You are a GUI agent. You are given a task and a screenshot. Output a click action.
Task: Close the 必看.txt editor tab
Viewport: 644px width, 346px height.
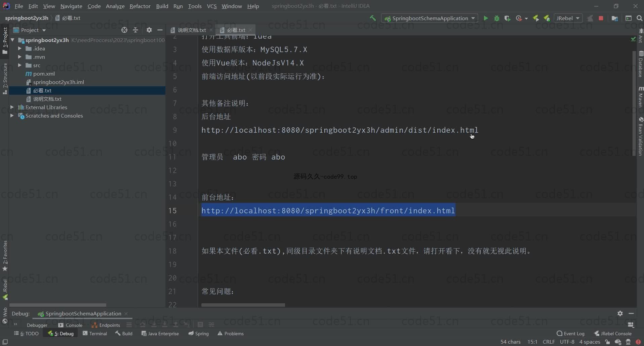(x=250, y=30)
